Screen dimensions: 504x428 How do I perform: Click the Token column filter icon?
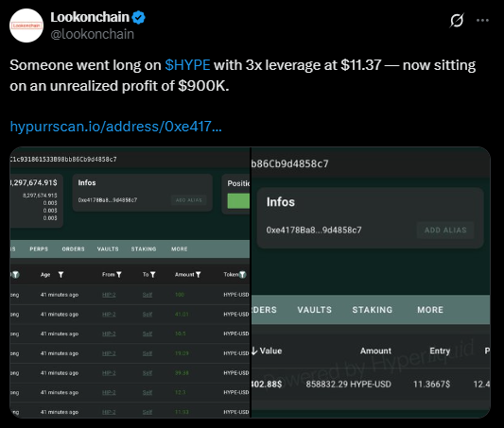(x=243, y=275)
